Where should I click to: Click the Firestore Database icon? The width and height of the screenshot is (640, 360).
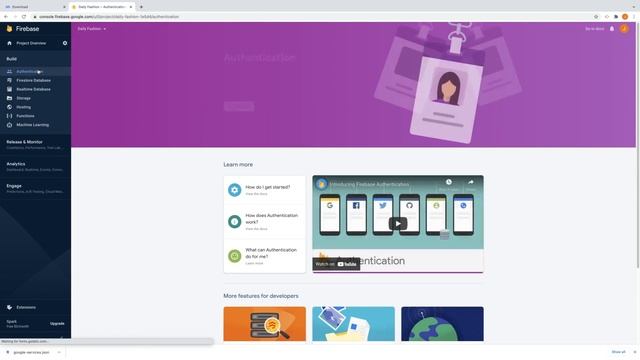[x=9, y=80]
